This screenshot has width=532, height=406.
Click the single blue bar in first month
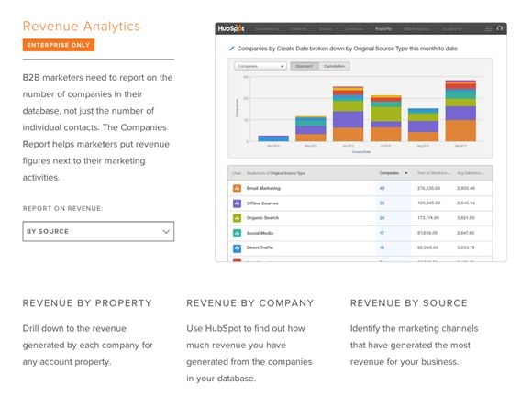click(x=273, y=138)
